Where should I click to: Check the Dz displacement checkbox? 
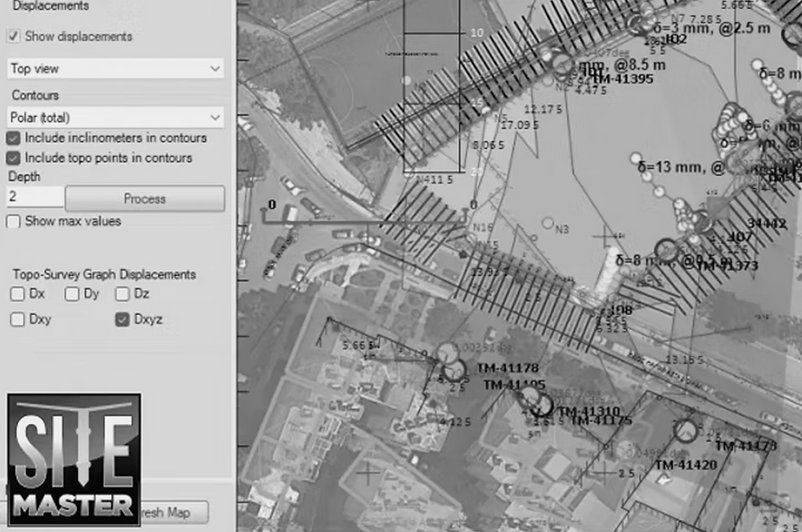pos(122,294)
